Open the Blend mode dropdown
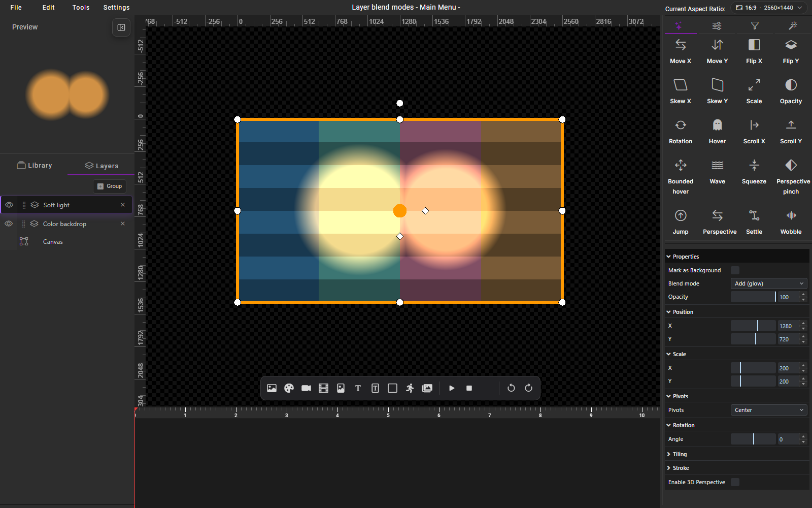This screenshot has height=508, width=812. pos(768,283)
